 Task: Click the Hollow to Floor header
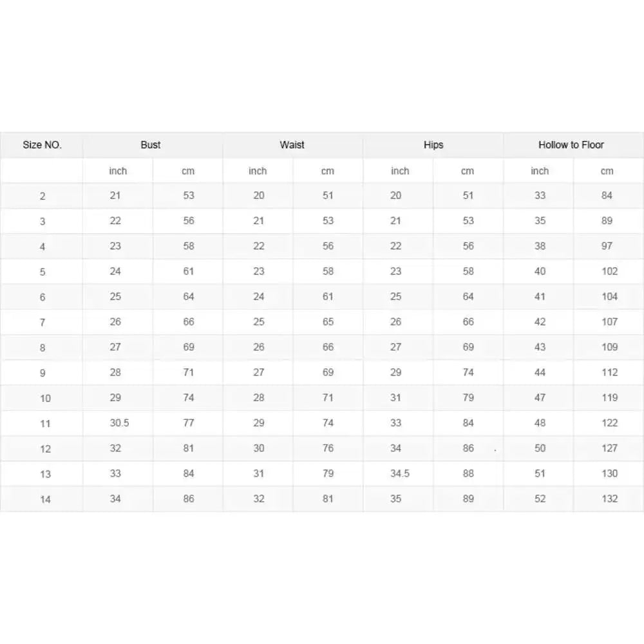(x=571, y=145)
